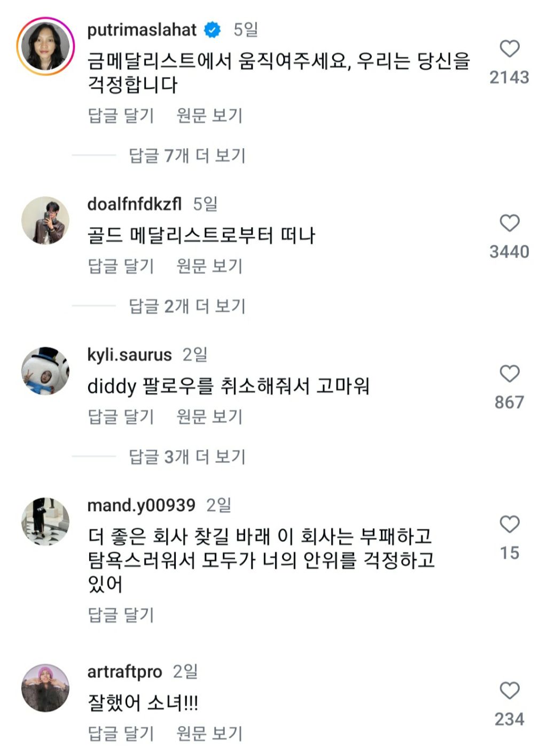Open doalfnfdkzfl's avatar

coord(45,220)
